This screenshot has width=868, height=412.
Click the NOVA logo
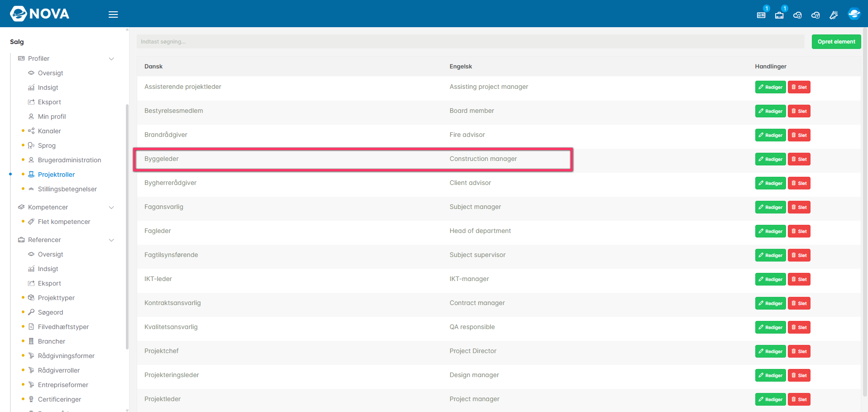tap(40, 14)
